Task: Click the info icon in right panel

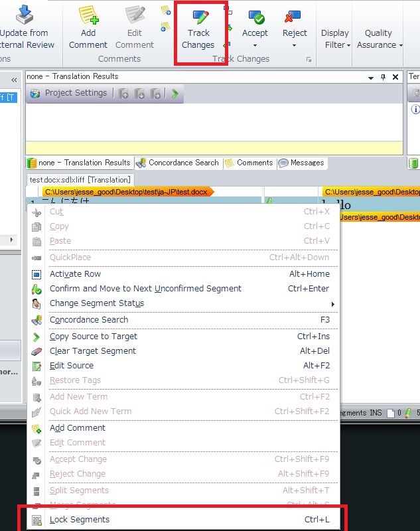Action: [x=415, y=109]
